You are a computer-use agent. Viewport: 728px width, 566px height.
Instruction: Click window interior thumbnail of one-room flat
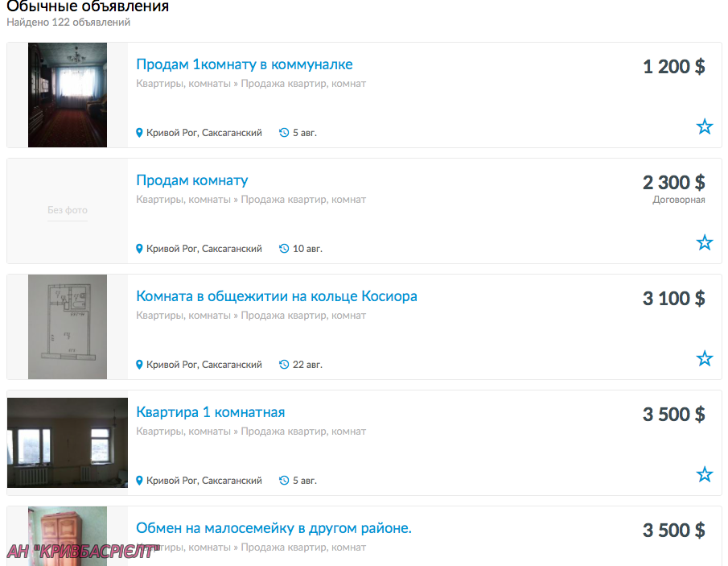pos(68,442)
